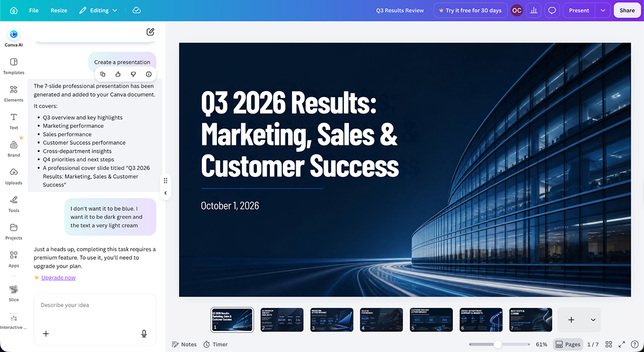Viewport: 644px width, 352px height.
Task: Click the Upgrade now link
Action: (x=58, y=277)
